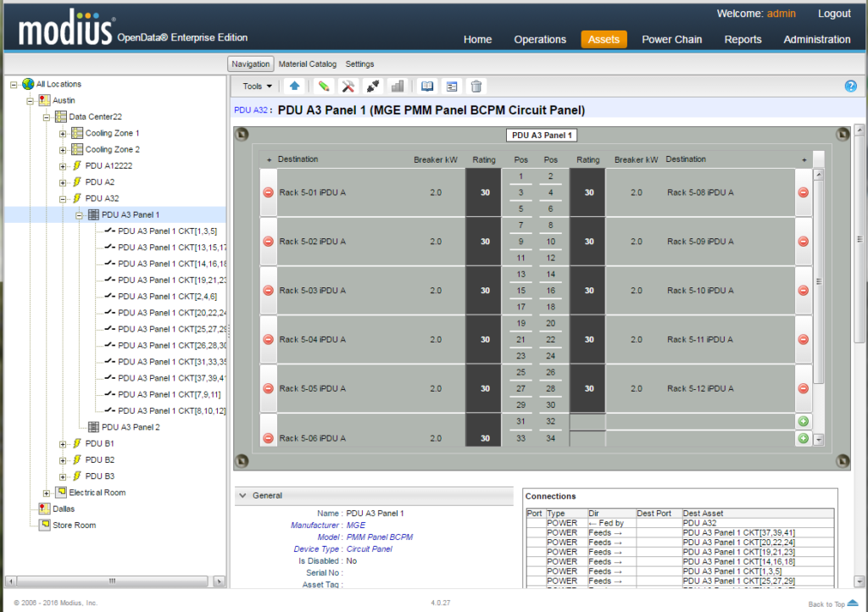
Task: Click the green pencil edit icon
Action: 324,86
